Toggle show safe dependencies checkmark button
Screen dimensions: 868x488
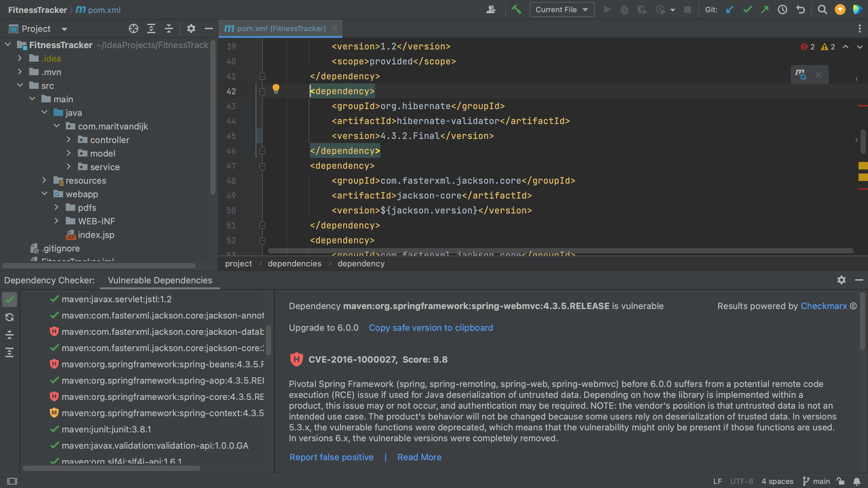[x=9, y=300]
